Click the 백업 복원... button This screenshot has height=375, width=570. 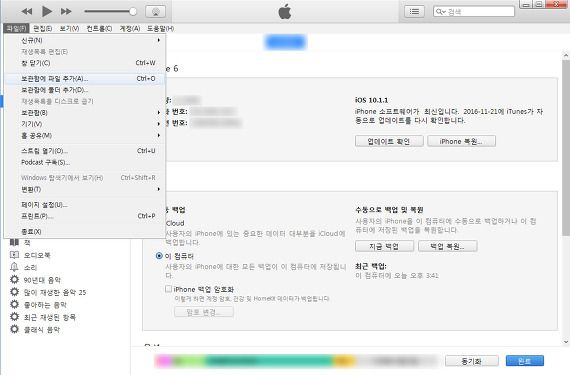(447, 246)
